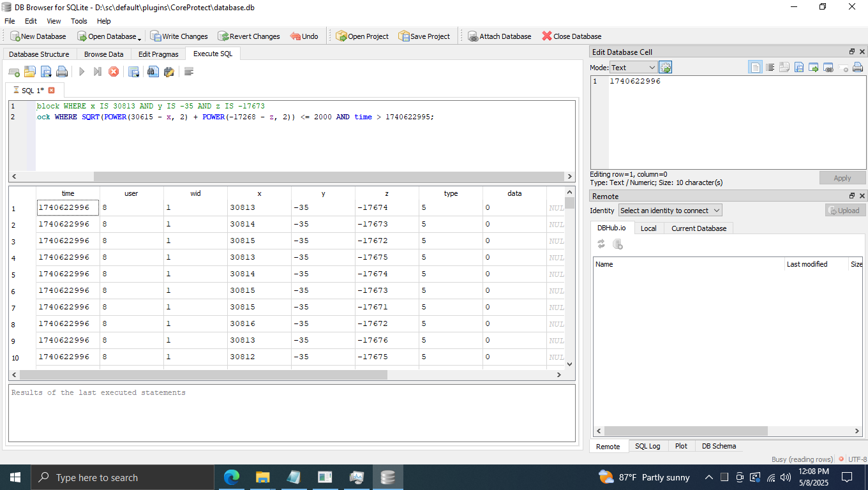Open File Explorer in taskbar
The height and width of the screenshot is (490, 868).
tap(262, 477)
